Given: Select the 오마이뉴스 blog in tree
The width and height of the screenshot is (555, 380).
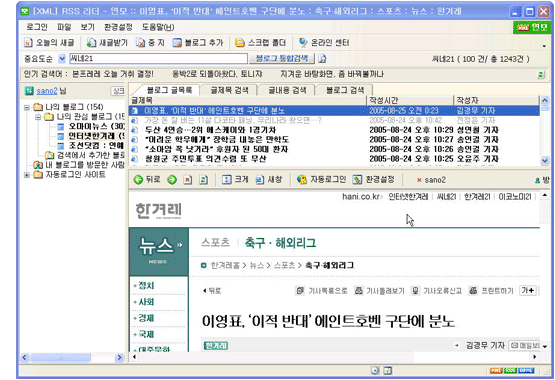Looking at the screenshot, I should pyautogui.click(x=96, y=126).
